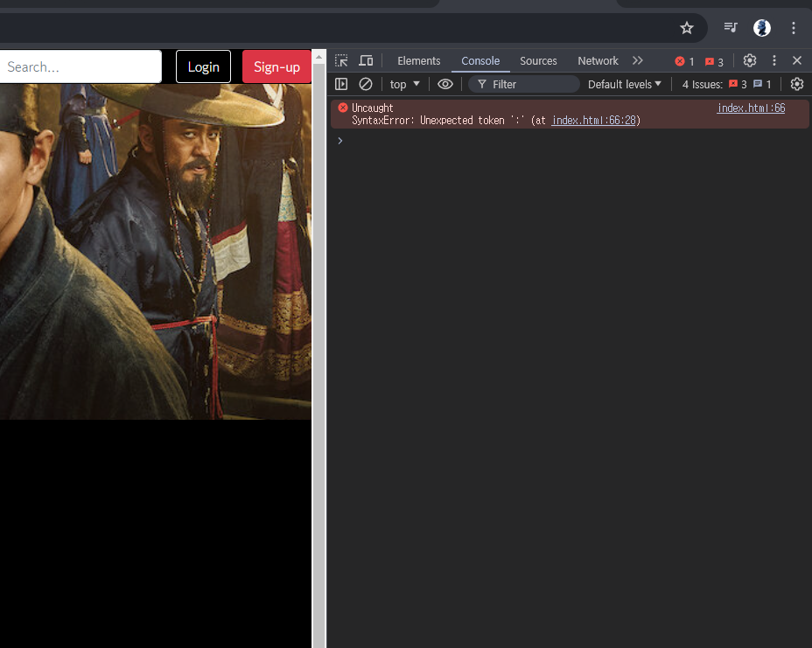Focus the Search... input box
Screen dimensions: 812x648
click(80, 66)
